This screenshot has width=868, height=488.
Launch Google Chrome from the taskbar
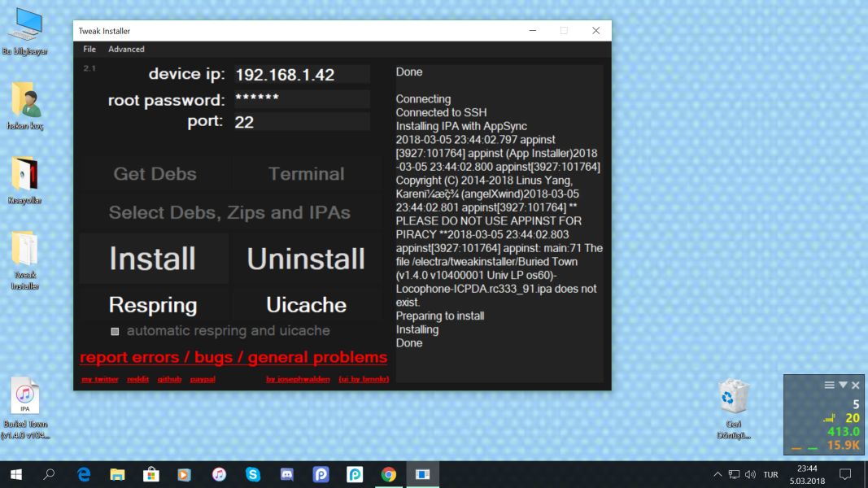[389, 474]
